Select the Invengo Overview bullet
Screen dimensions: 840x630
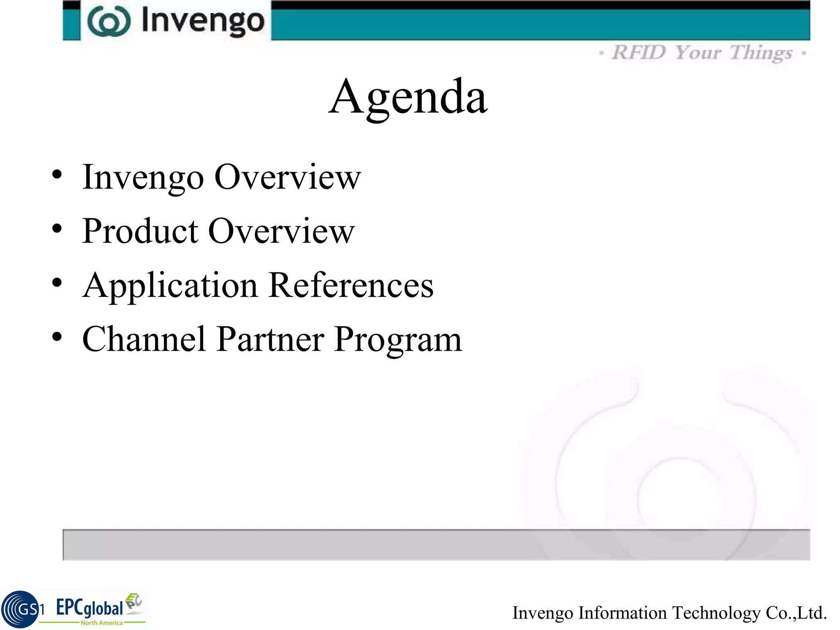tap(221, 177)
